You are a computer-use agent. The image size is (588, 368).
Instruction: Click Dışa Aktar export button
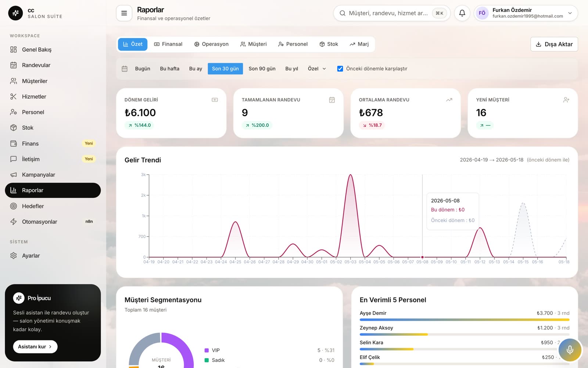(554, 44)
